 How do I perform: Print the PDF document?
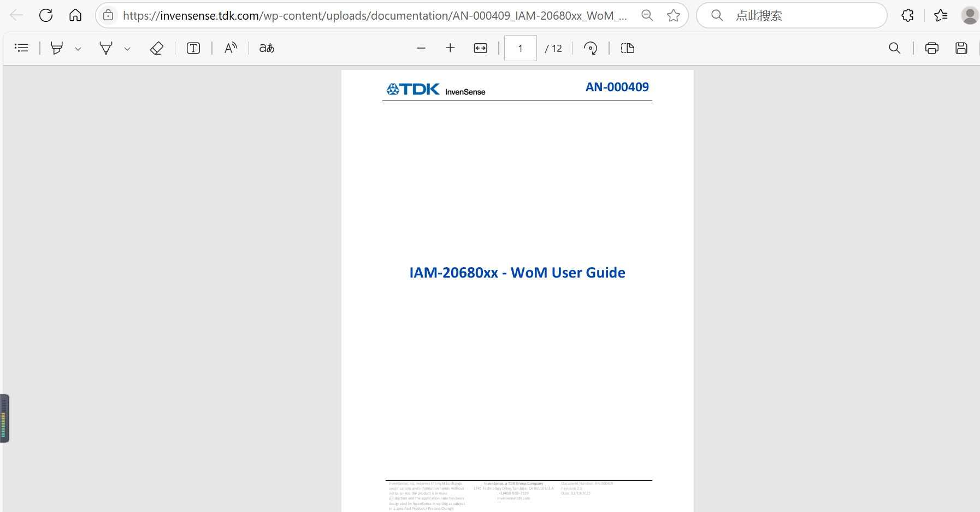point(932,48)
